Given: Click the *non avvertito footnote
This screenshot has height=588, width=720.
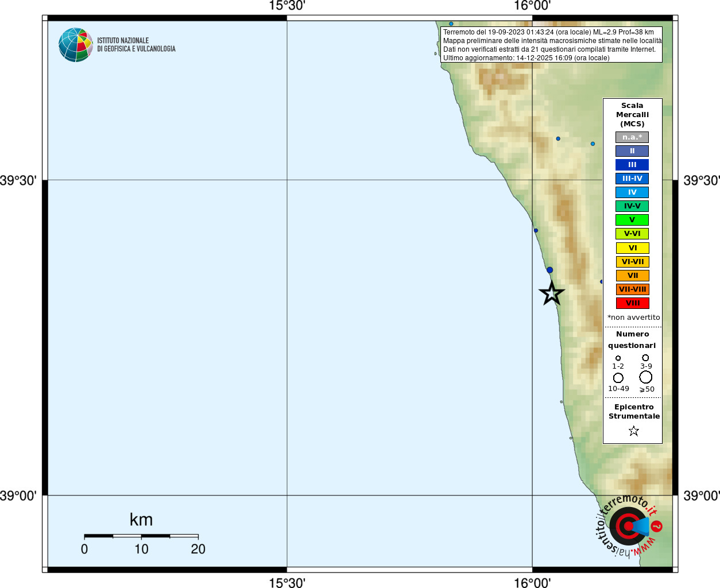Looking at the screenshot, I should click(x=633, y=318).
